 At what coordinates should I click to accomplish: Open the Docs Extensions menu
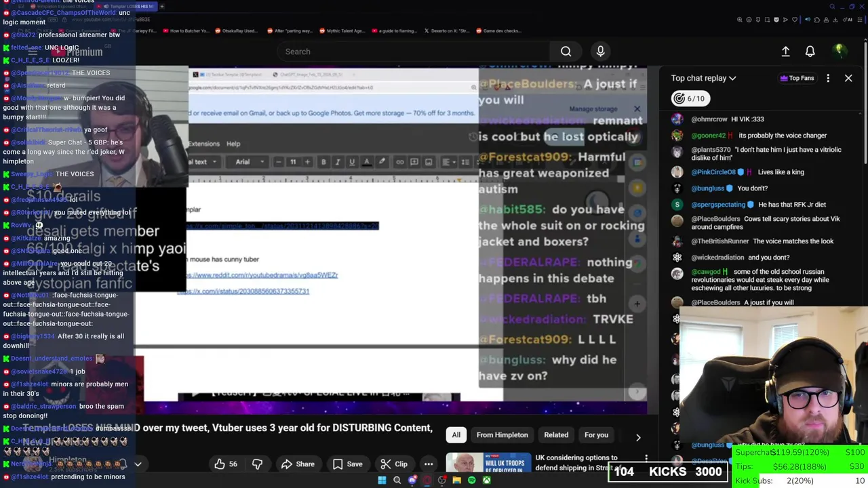click(204, 144)
